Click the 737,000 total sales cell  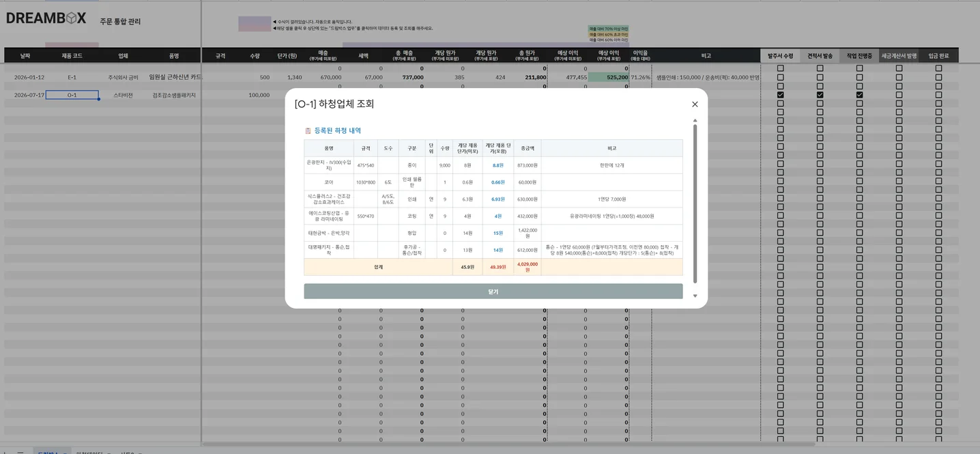[x=412, y=77]
